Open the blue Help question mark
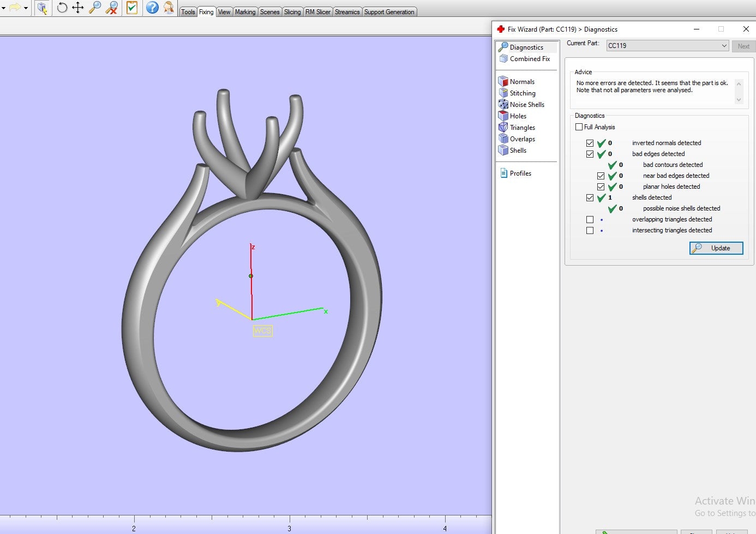The height and width of the screenshot is (534, 756). (152, 8)
